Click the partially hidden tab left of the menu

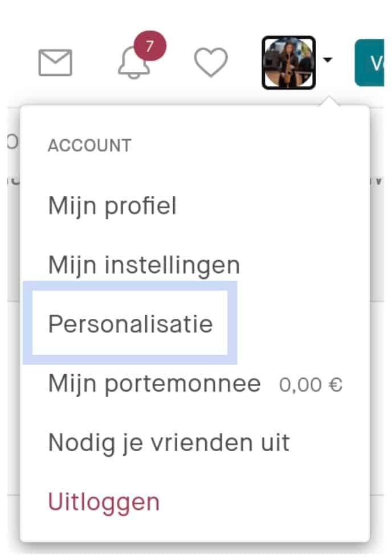pyautogui.click(x=11, y=143)
